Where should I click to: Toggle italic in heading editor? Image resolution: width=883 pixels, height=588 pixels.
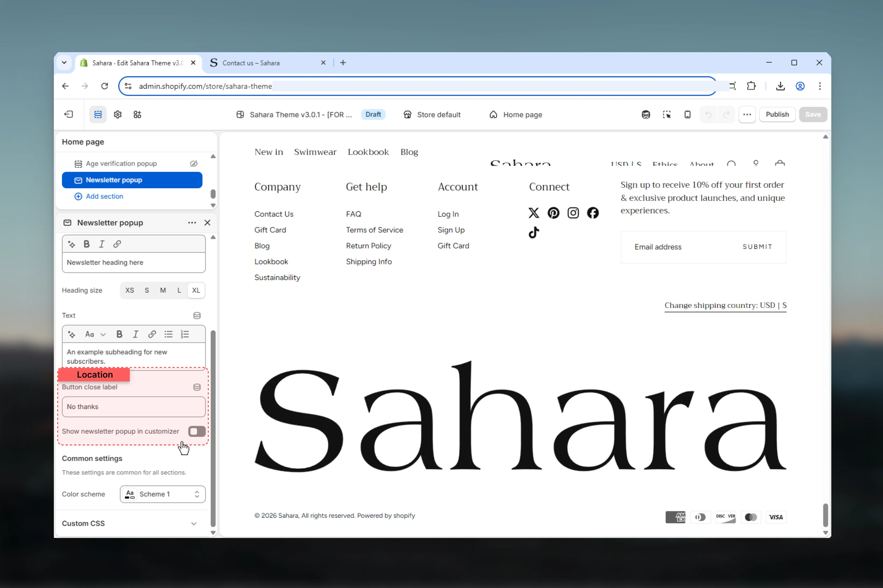click(102, 244)
